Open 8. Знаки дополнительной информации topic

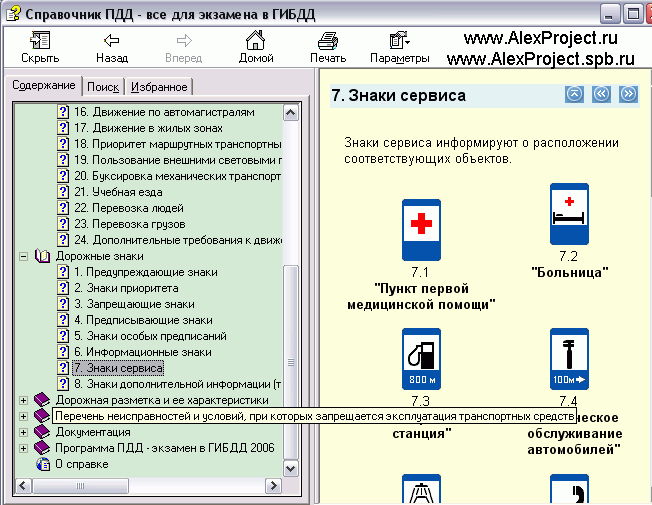[x=178, y=384]
